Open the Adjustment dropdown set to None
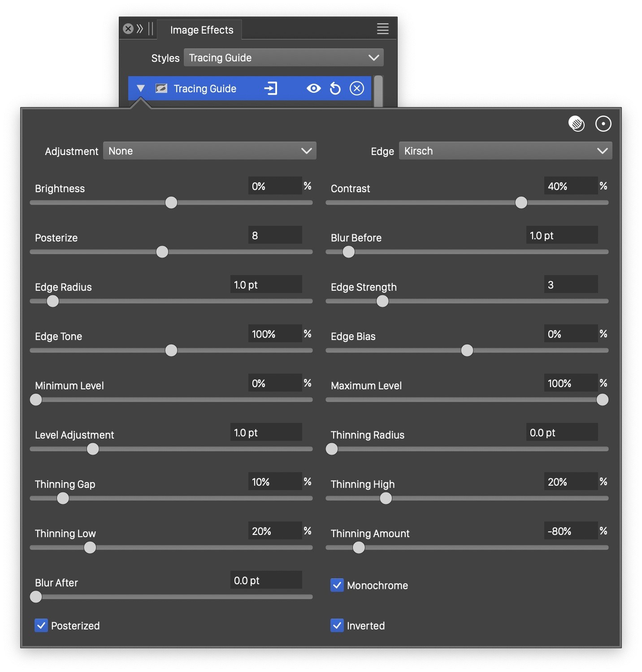Image resolution: width=642 pixels, height=672 pixels. click(209, 151)
